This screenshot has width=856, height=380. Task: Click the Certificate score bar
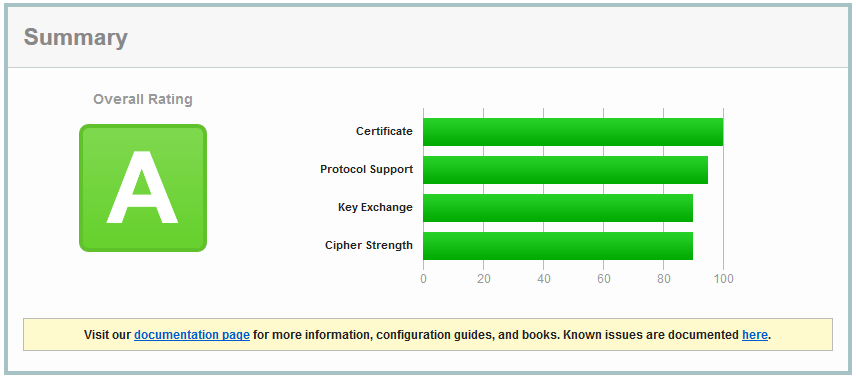coord(573,132)
